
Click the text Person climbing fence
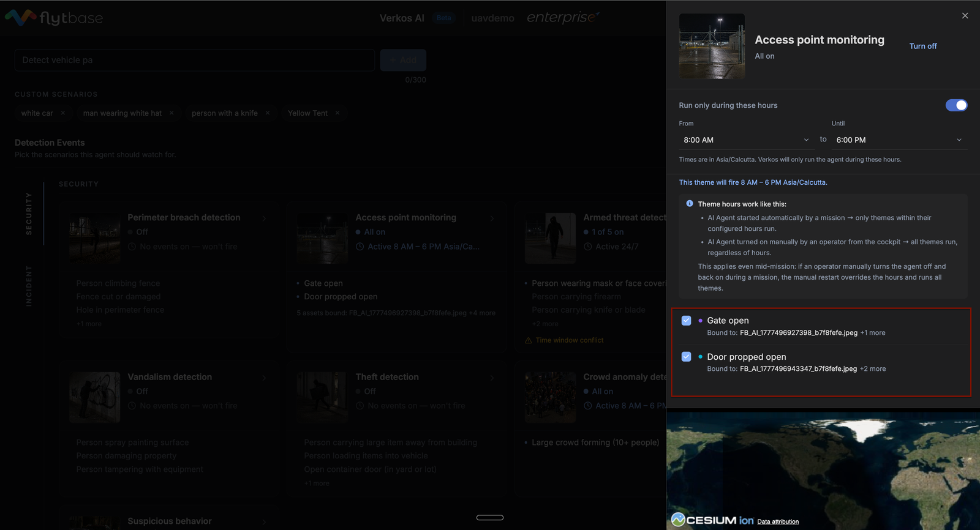coord(118,283)
